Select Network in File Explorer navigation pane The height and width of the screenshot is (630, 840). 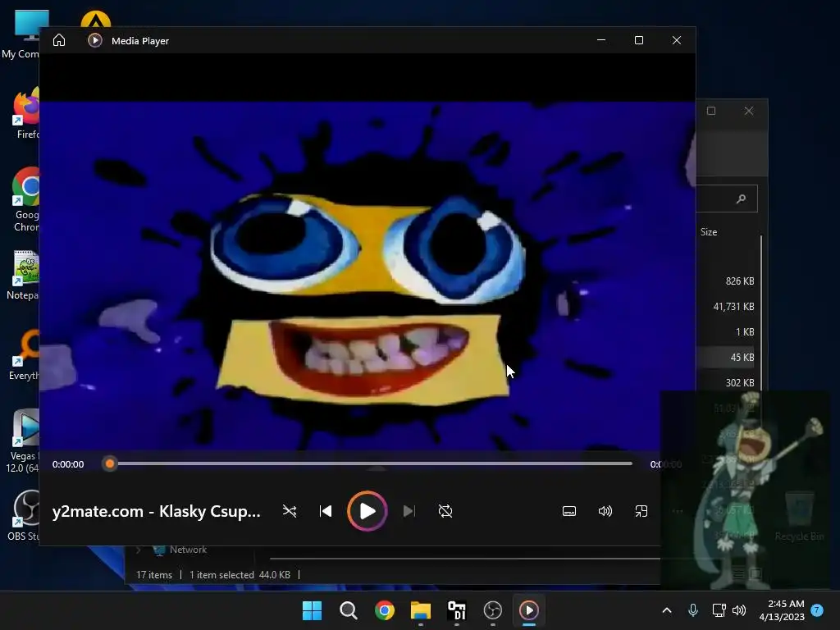click(x=188, y=550)
